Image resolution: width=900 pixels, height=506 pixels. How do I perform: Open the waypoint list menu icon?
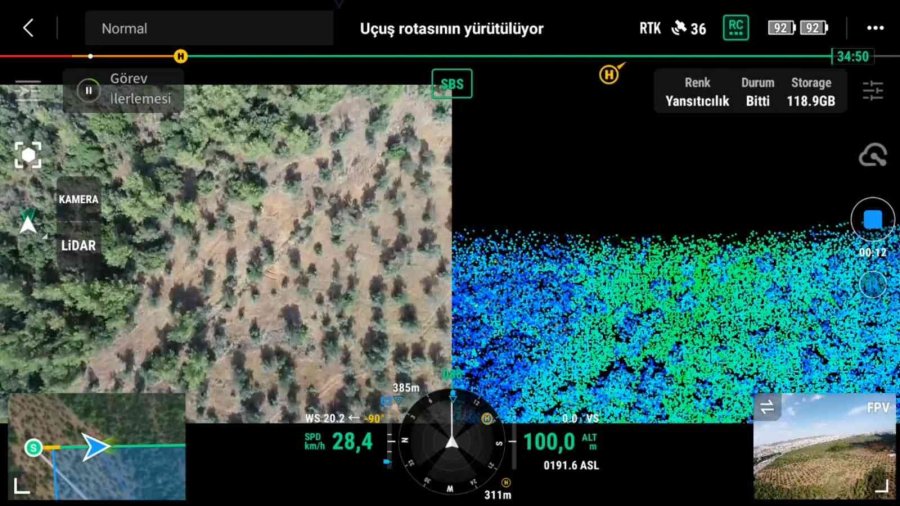coord(27,92)
